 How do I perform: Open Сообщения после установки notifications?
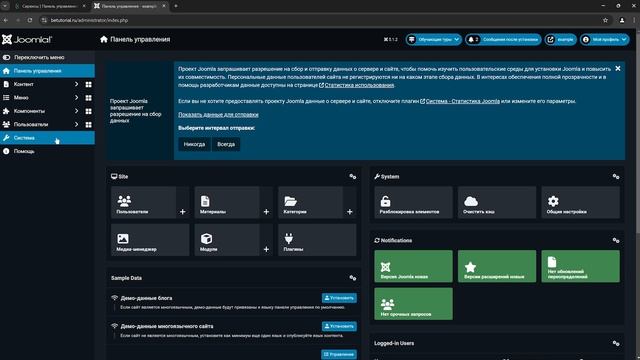click(x=503, y=40)
